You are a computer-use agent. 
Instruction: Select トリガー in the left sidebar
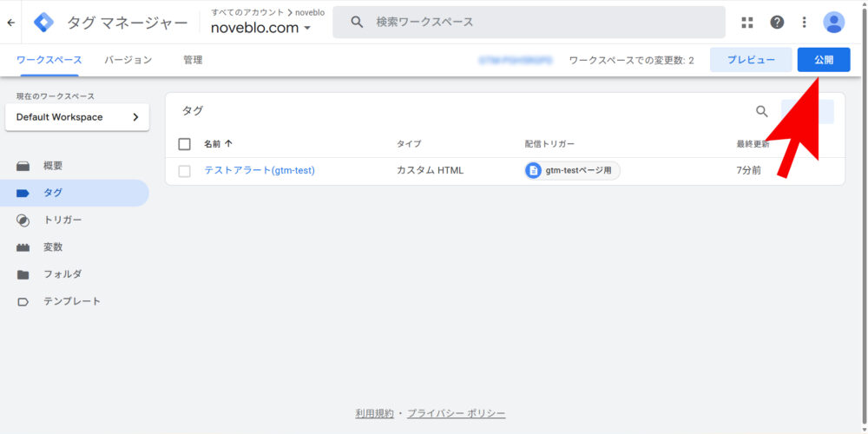click(x=62, y=220)
